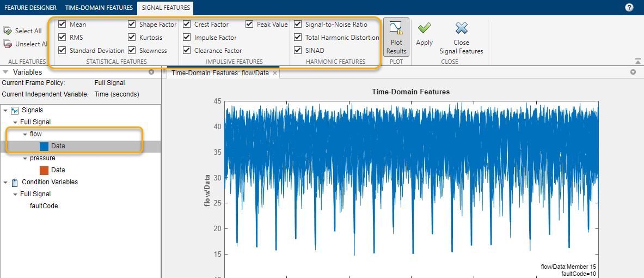Collapse the flow signal tree node
The height and width of the screenshot is (278, 644).
pos(25,134)
